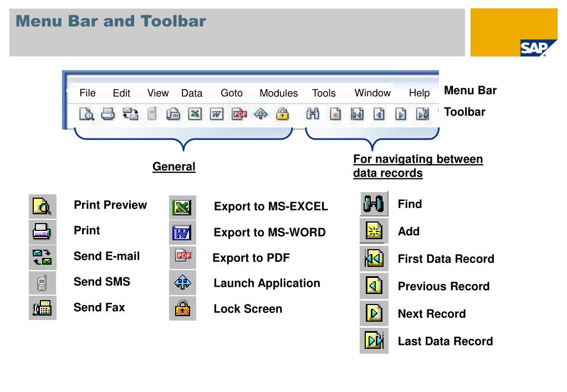Click large PDF icon beside Export to PDF

pyautogui.click(x=182, y=257)
